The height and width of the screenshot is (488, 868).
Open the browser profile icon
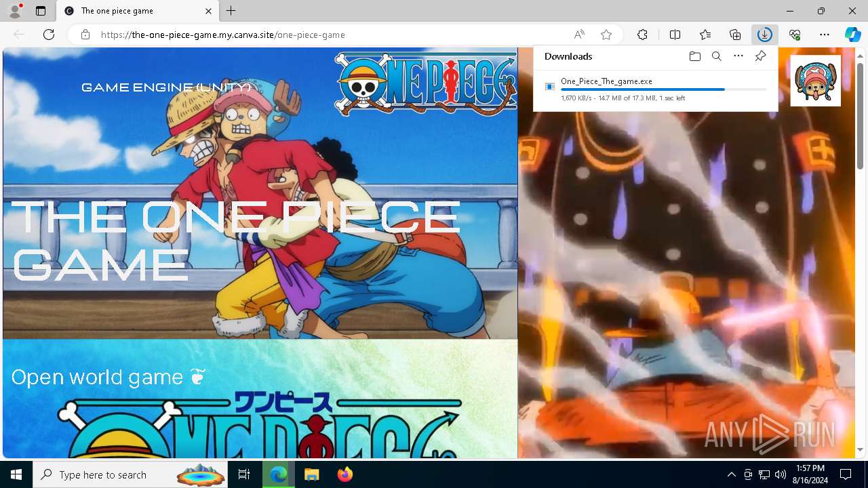click(15, 11)
